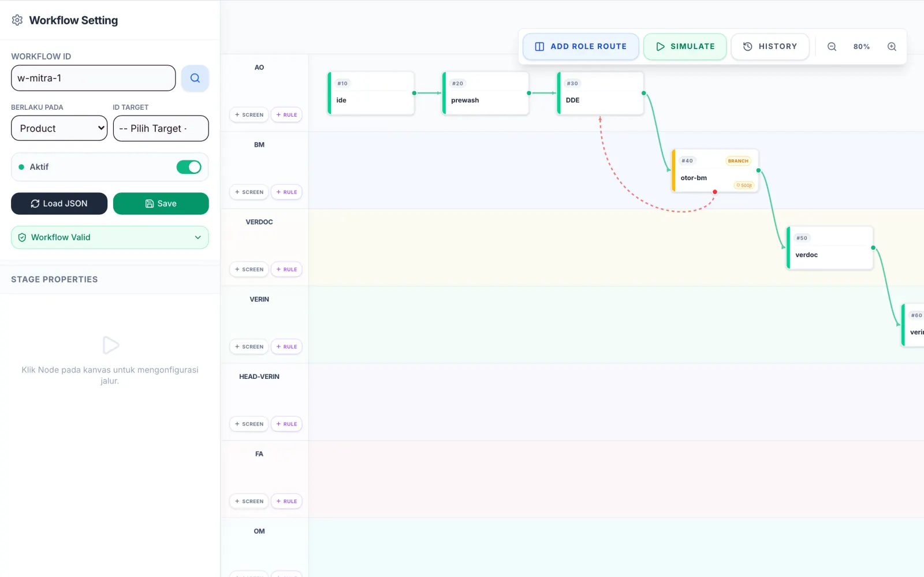The width and height of the screenshot is (924, 577).
Task: Select the #50 verdoc node
Action: [830, 248]
